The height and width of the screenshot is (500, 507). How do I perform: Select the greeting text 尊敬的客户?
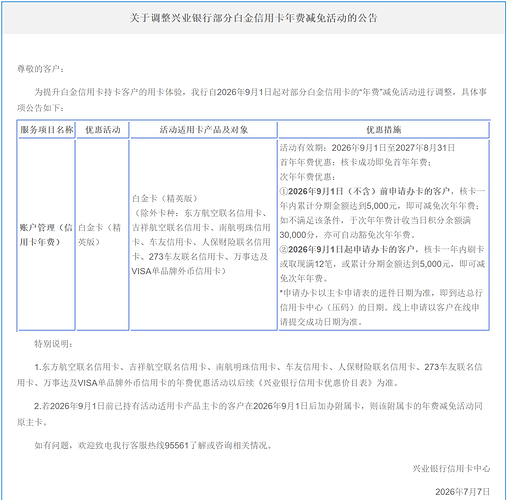[x=40, y=69]
